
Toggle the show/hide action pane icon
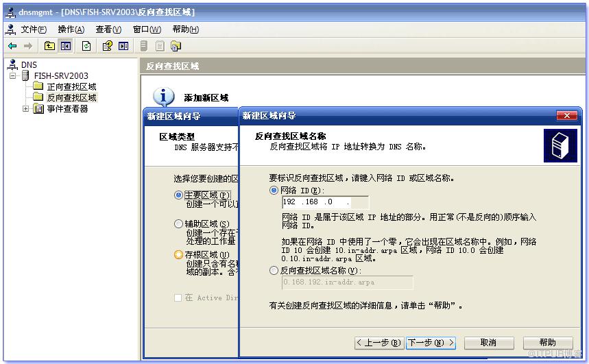[123, 46]
